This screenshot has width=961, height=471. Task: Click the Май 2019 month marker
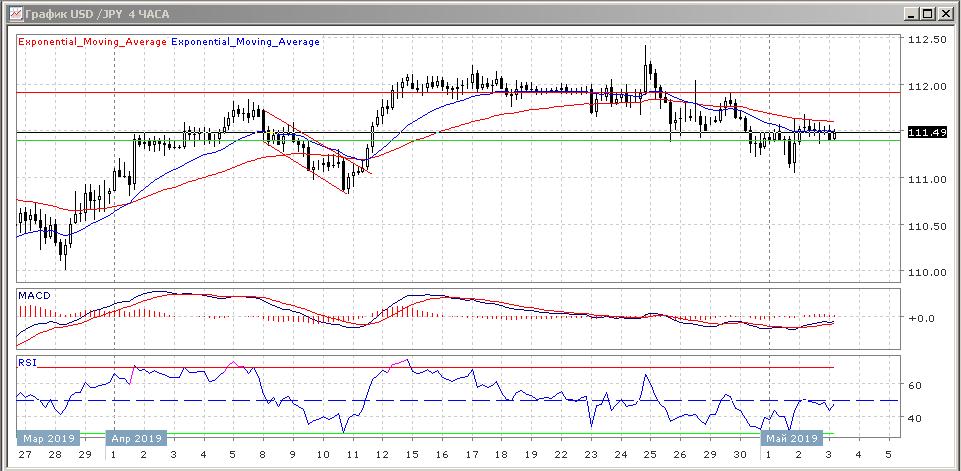tap(792, 438)
